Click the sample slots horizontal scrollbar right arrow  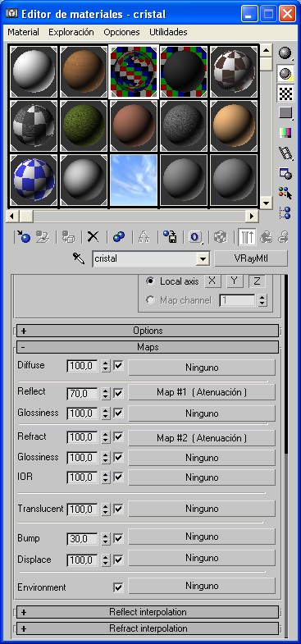pyautogui.click(x=251, y=216)
